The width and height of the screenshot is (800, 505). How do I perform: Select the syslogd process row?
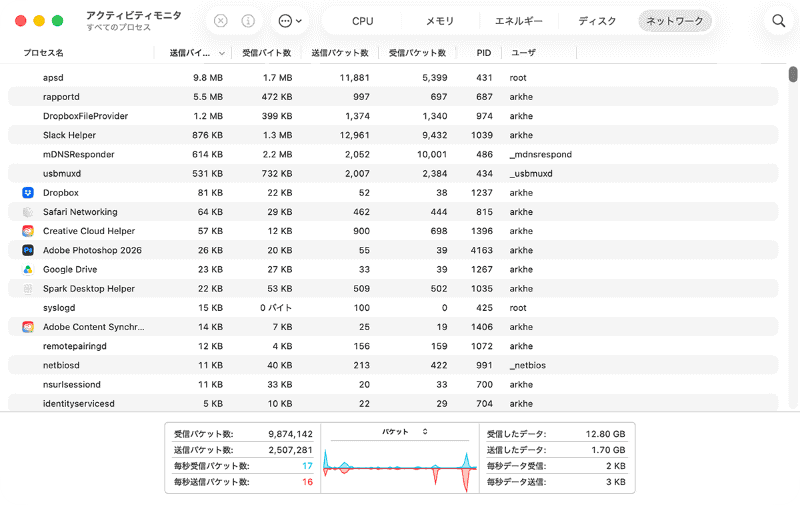click(x=393, y=308)
